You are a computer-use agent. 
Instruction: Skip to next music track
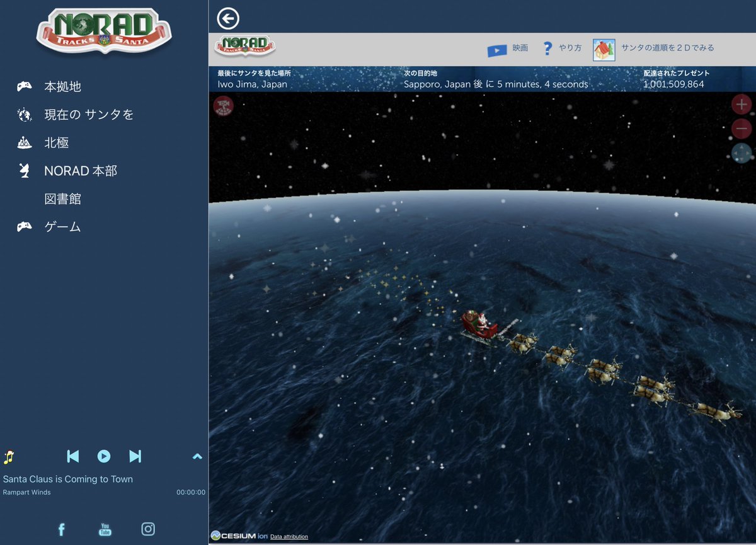(135, 456)
